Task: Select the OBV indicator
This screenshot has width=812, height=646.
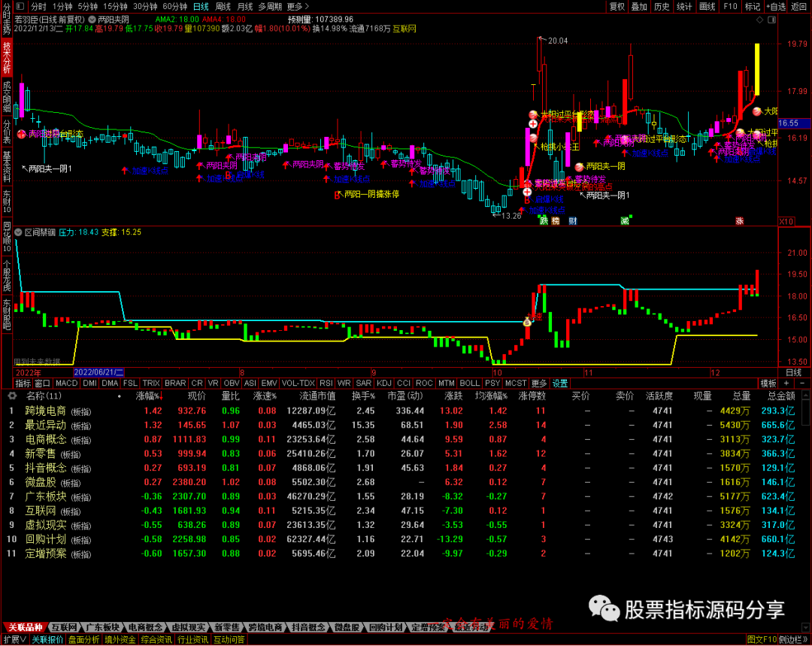Action: coord(231,384)
